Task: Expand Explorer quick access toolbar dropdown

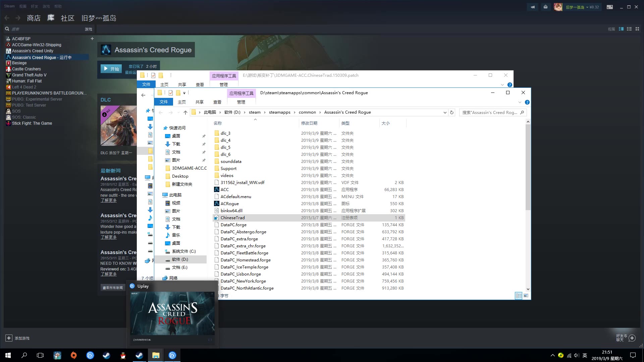Action: point(184,93)
